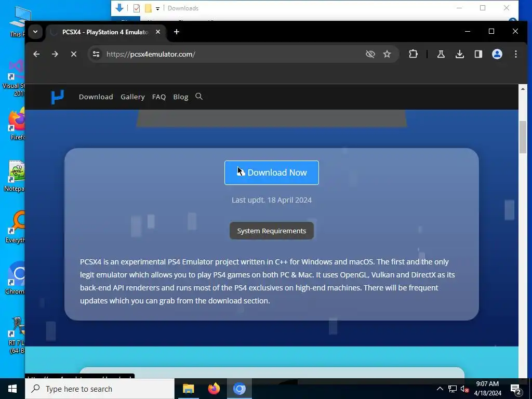The width and height of the screenshot is (532, 399).
Task: Click the page scrollbar thumb
Action: (x=523, y=137)
